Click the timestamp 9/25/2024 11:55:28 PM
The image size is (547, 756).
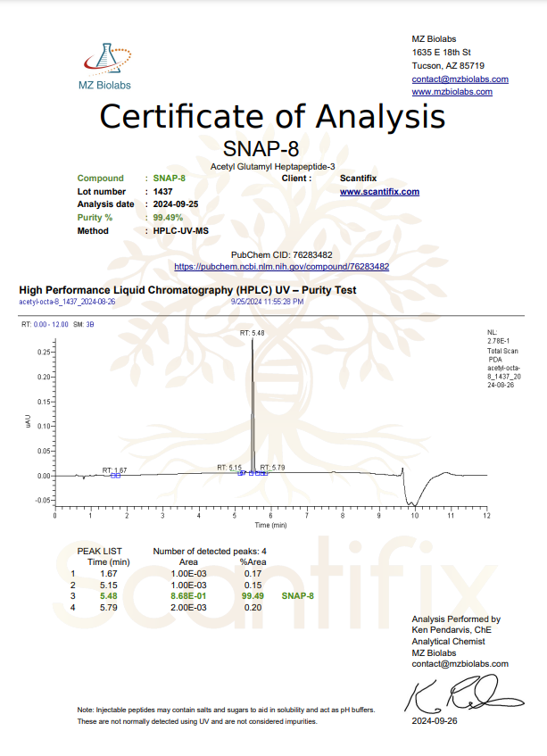pos(267,302)
